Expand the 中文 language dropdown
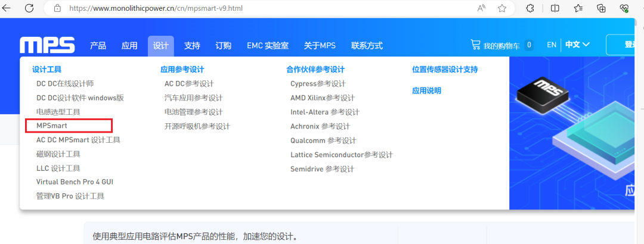The image size is (644, 244). pos(577,45)
